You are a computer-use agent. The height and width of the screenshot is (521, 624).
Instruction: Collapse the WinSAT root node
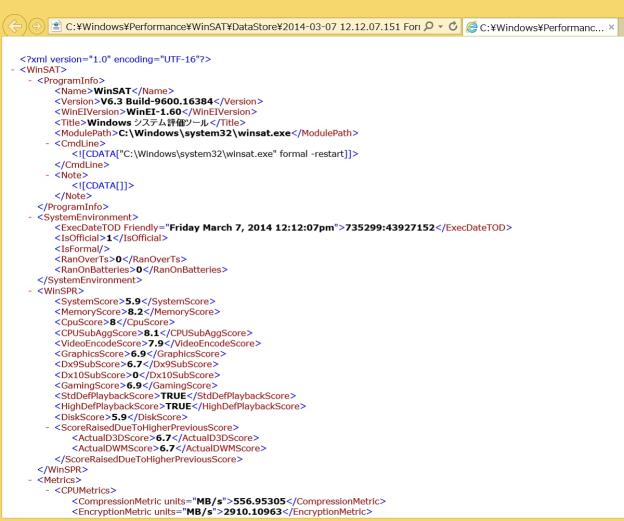click(x=13, y=70)
